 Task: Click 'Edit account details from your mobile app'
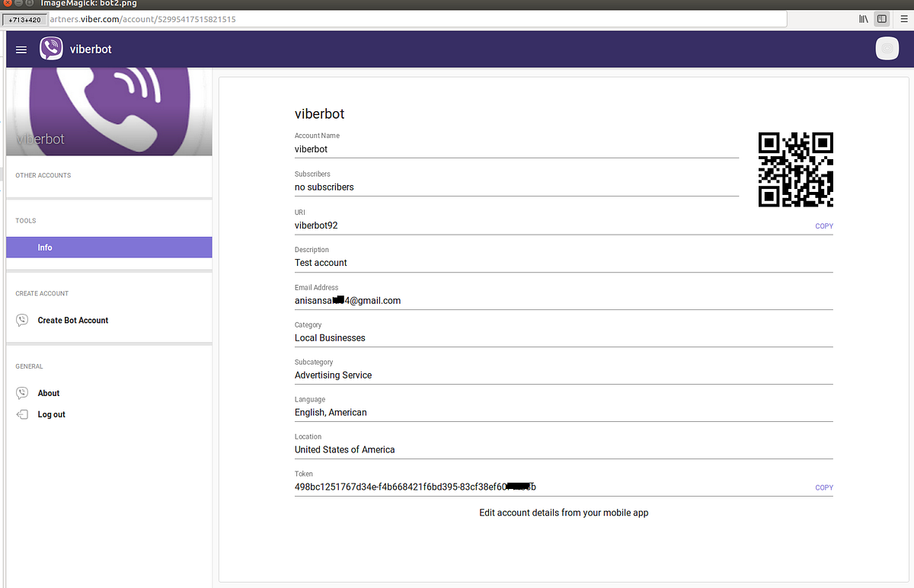coord(564,513)
